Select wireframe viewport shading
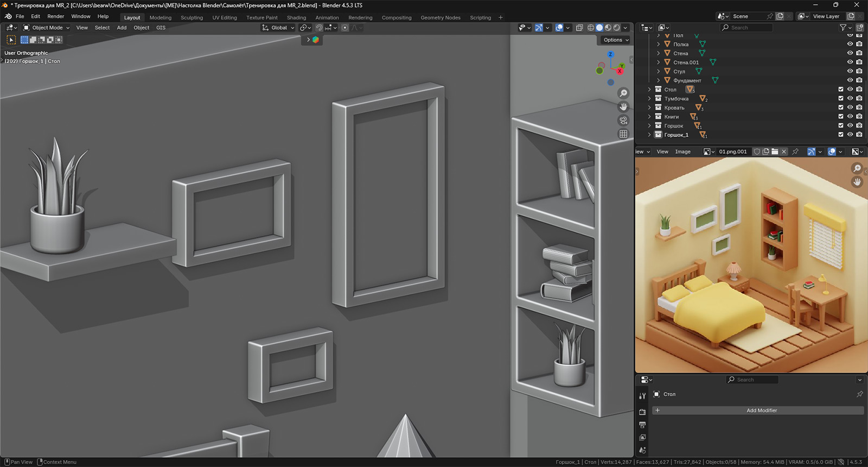Image resolution: width=868 pixels, height=467 pixels. pos(591,28)
